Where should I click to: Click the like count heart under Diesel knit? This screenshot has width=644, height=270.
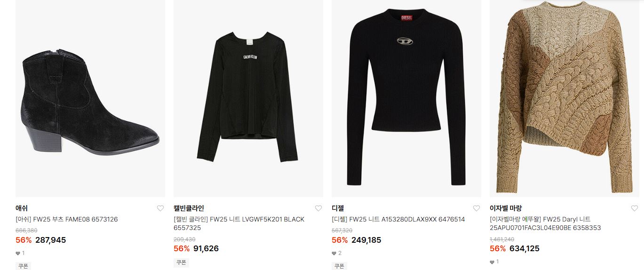(334, 253)
